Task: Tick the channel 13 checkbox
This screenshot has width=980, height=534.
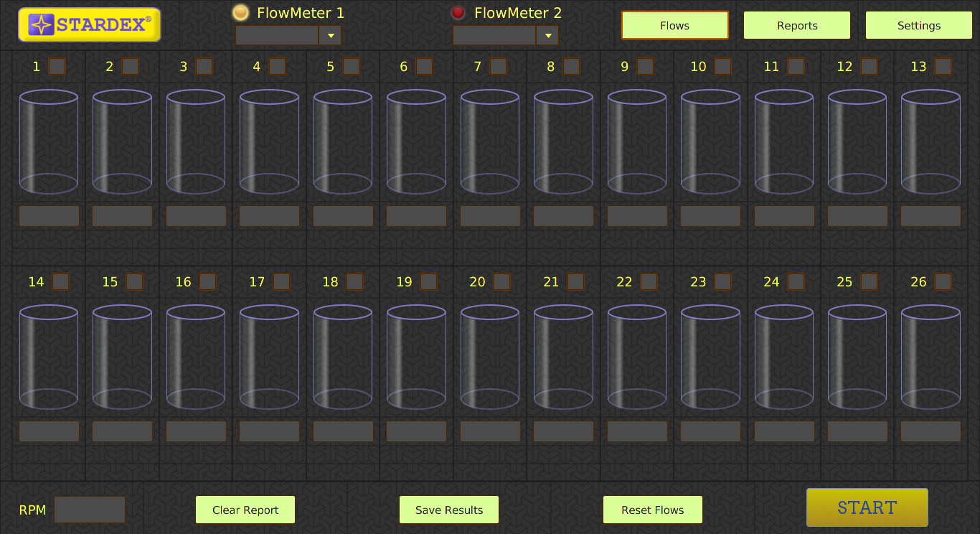Action: (943, 66)
